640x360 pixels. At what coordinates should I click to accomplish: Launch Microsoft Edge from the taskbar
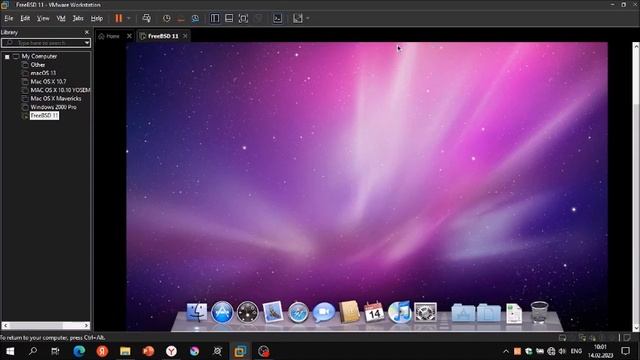[x=79, y=351]
